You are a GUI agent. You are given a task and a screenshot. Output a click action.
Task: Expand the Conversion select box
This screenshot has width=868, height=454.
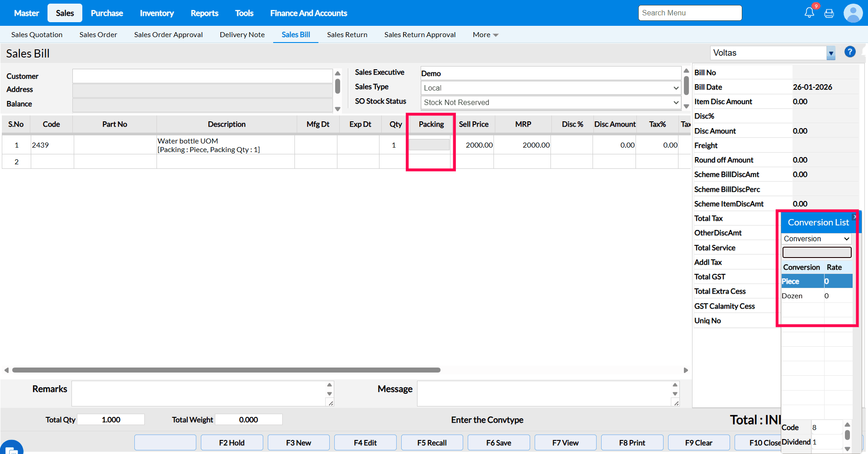(x=816, y=239)
